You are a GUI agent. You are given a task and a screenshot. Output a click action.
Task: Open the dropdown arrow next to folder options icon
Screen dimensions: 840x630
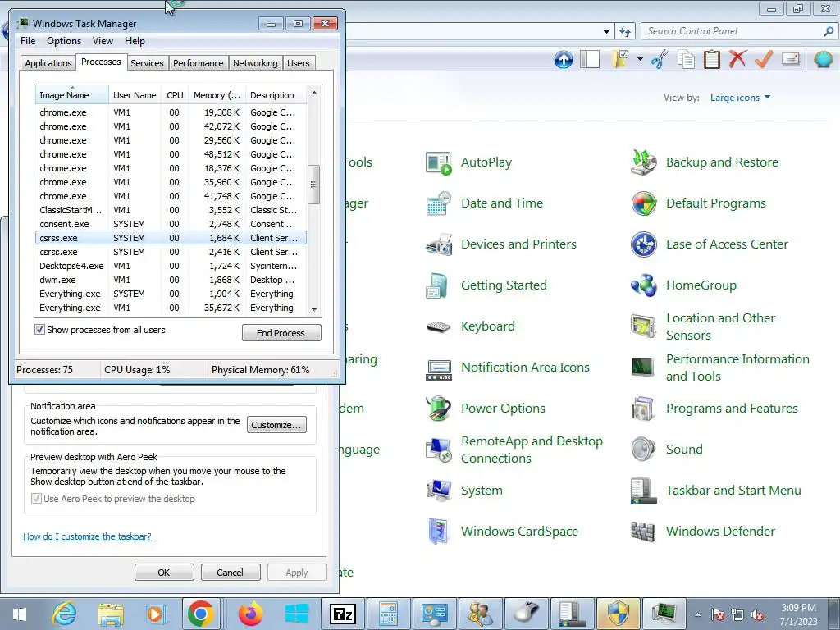click(x=640, y=59)
